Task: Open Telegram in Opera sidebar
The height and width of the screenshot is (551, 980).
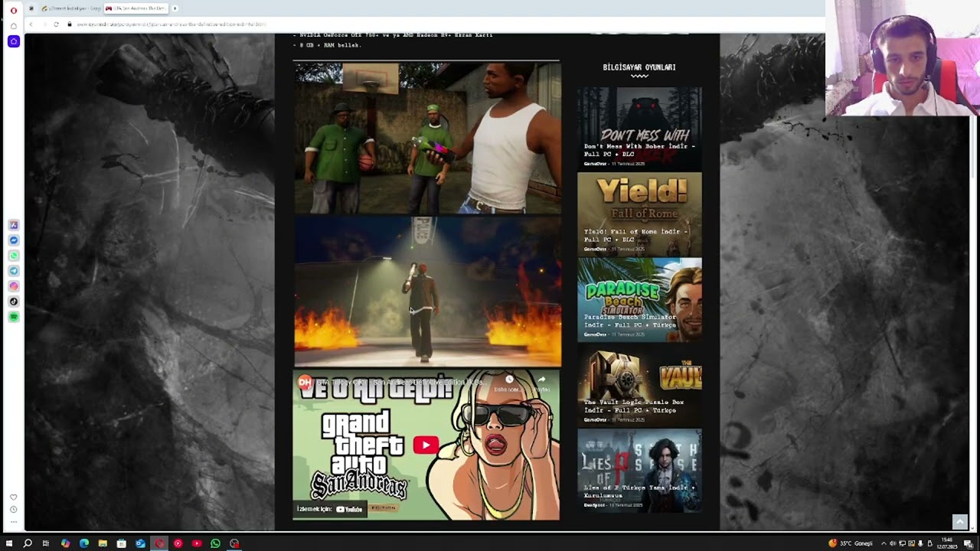Action: [14, 271]
